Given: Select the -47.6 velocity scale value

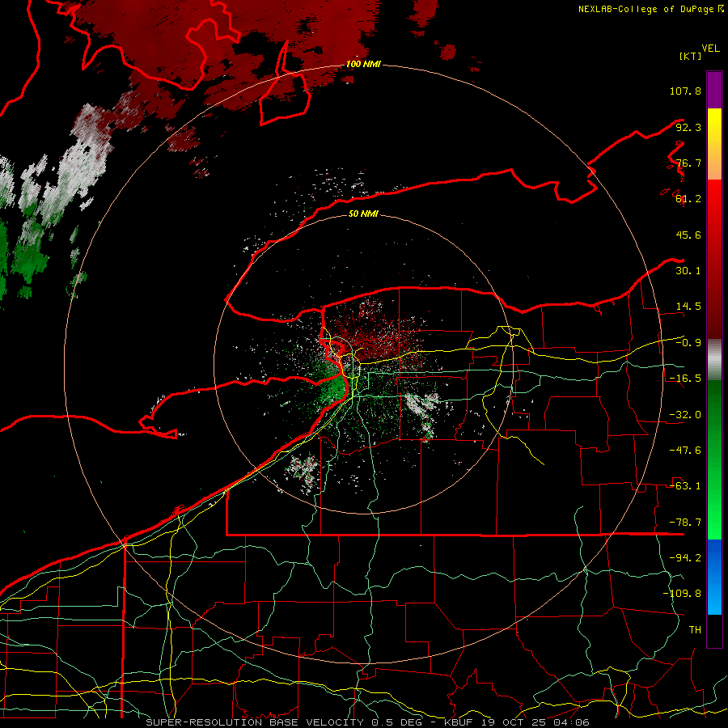Looking at the screenshot, I should pyautogui.click(x=685, y=451).
